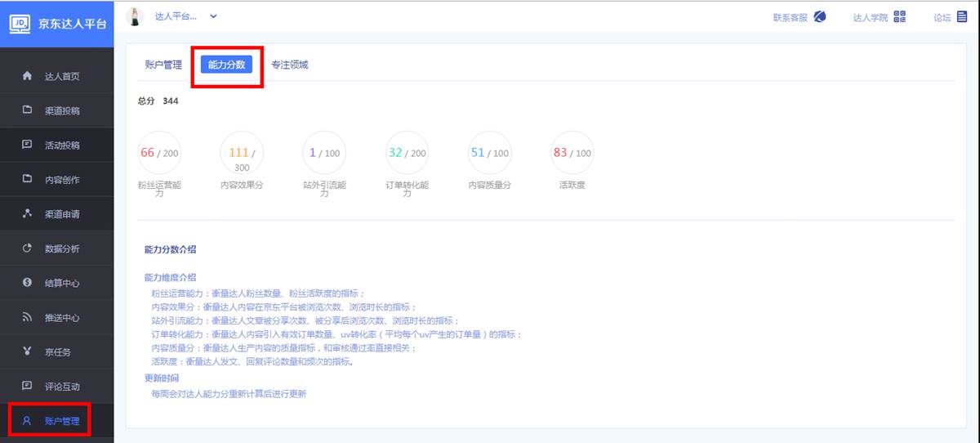Click the JD platform logo icon

coord(20,24)
